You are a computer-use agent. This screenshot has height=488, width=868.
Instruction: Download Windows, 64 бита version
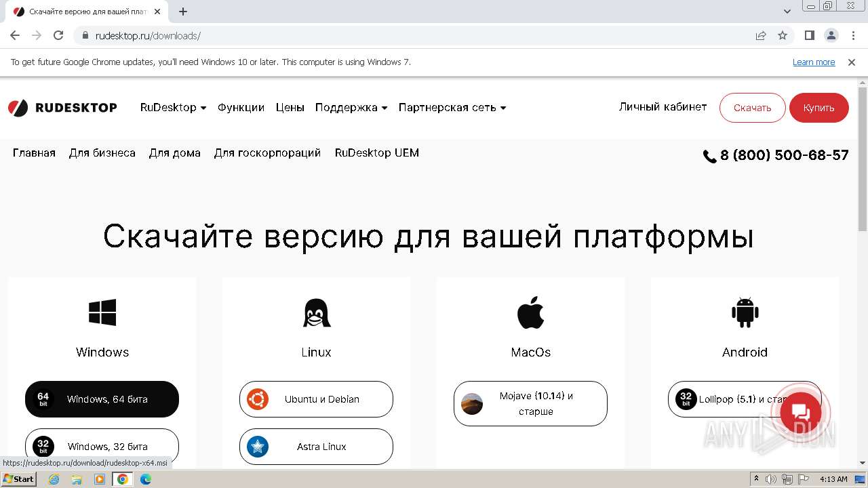(102, 399)
